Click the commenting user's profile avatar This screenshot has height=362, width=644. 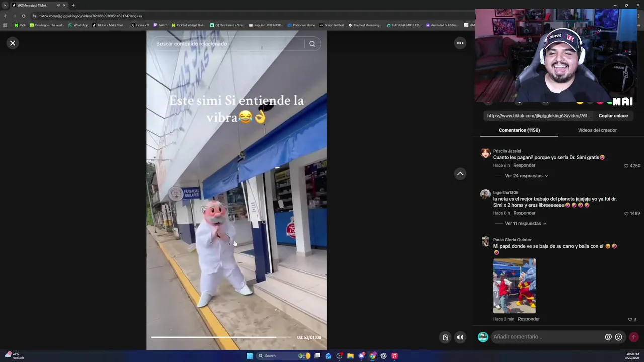(482, 337)
